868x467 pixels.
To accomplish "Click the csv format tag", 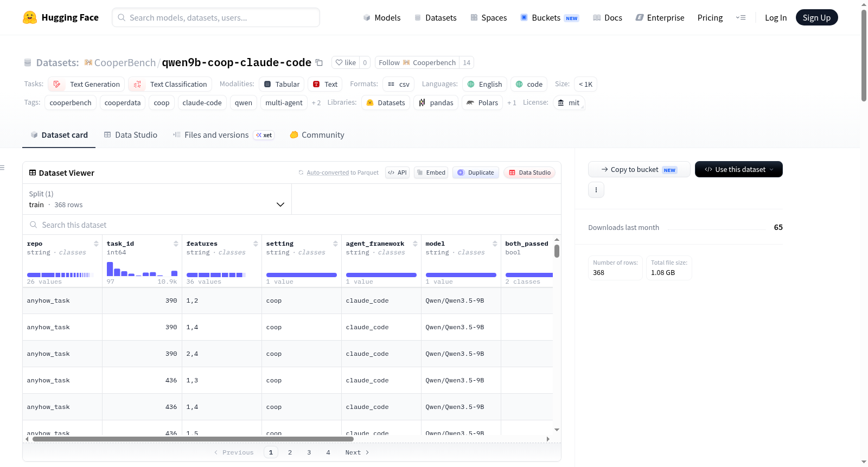I will 398,84.
